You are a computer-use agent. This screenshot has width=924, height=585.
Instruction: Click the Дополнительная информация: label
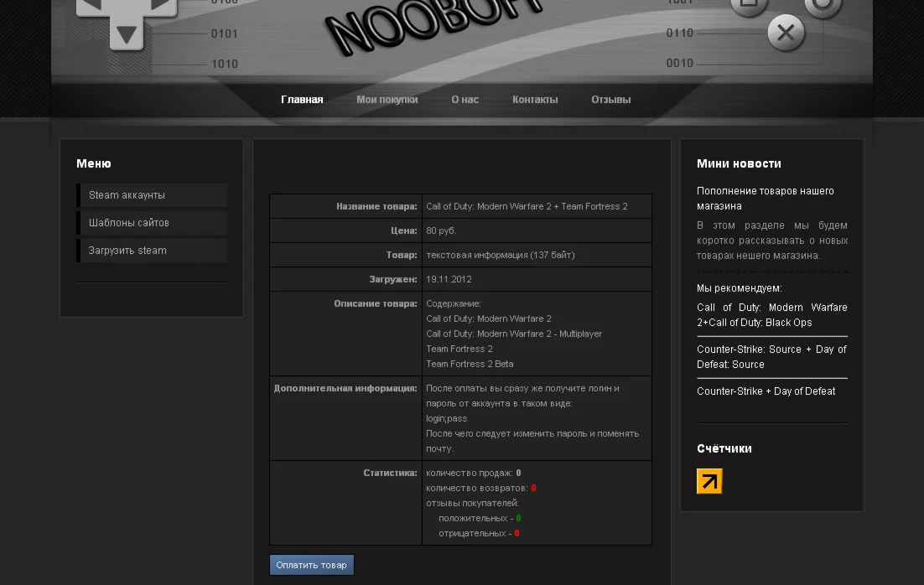(x=345, y=388)
